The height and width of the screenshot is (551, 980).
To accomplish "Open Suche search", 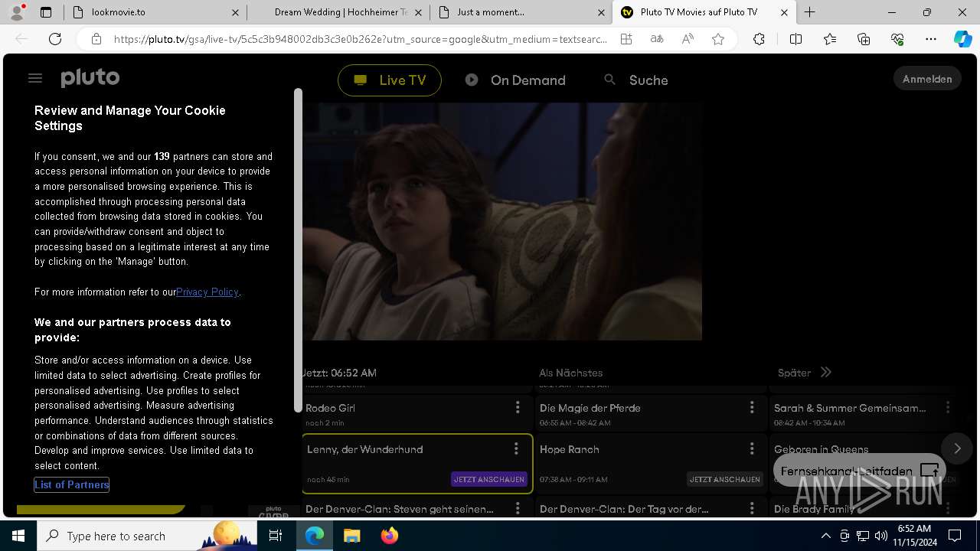I will point(636,80).
